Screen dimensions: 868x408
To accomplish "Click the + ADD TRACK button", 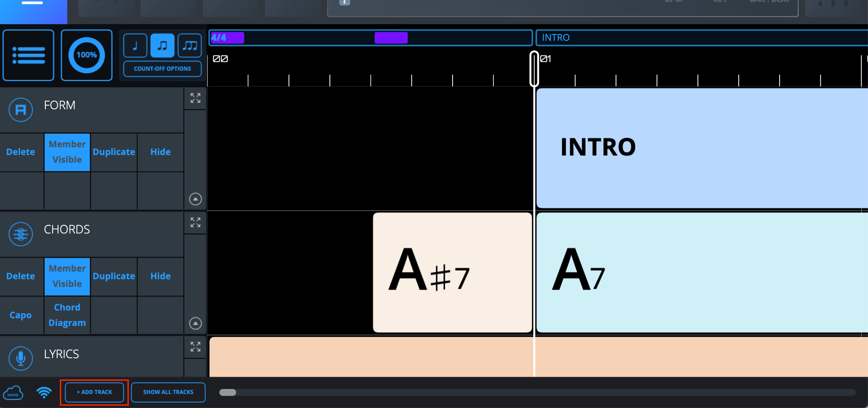I will 94,392.
